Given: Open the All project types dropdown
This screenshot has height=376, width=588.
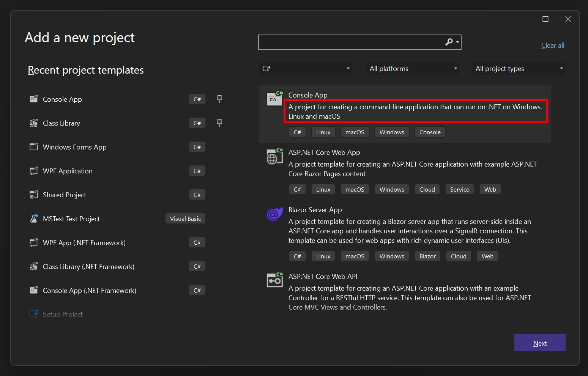Looking at the screenshot, I should pyautogui.click(x=561, y=68).
